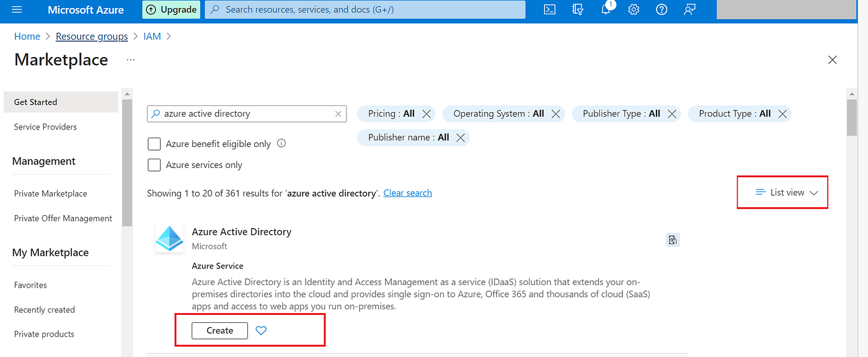Open the notifications bell
868x357 pixels.
(x=606, y=10)
